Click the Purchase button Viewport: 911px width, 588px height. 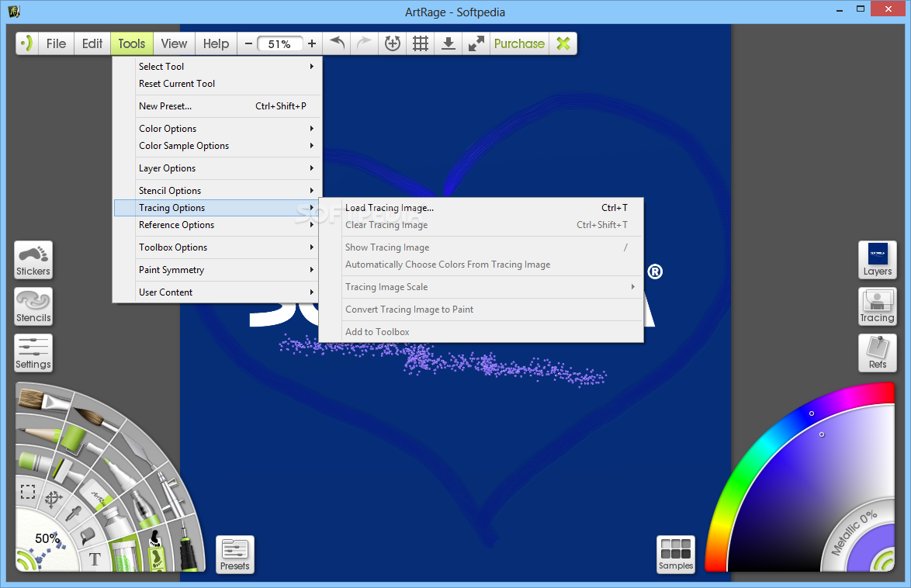519,43
